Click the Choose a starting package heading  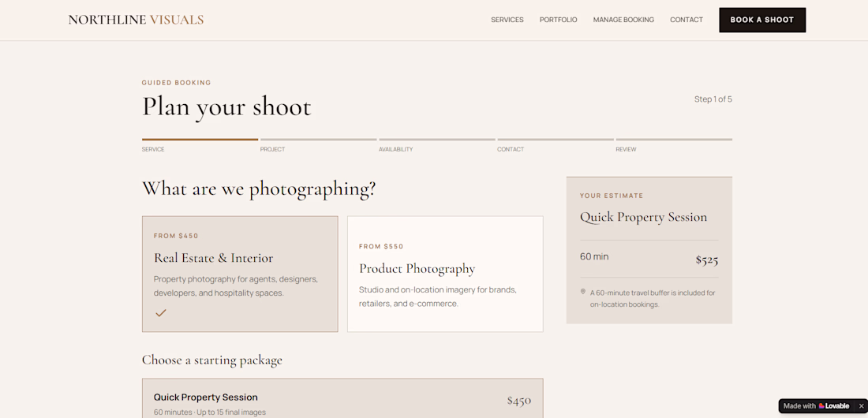[x=212, y=360]
